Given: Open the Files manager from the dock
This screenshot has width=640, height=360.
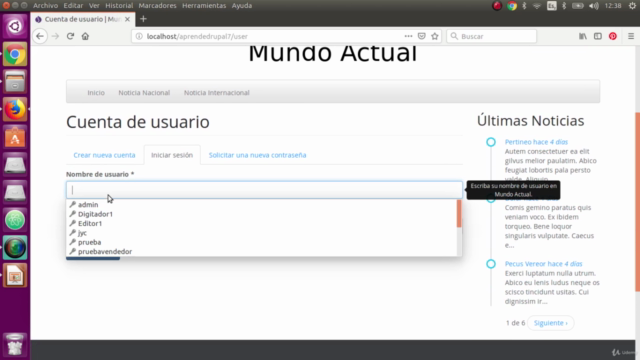Looking at the screenshot, I should (x=15, y=82).
